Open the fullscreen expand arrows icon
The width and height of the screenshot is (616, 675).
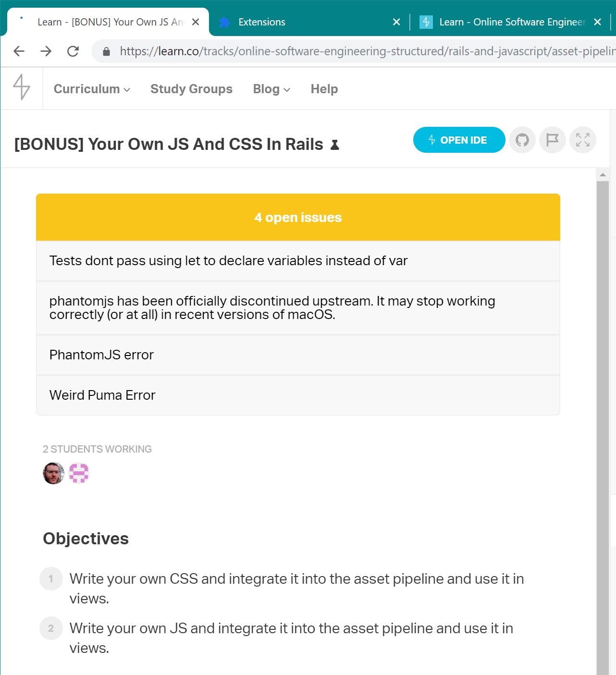point(582,140)
